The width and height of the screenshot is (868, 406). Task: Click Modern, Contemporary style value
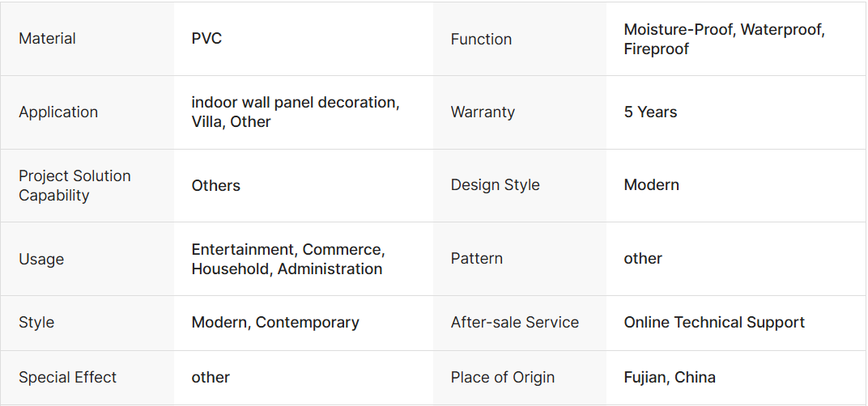coord(275,323)
